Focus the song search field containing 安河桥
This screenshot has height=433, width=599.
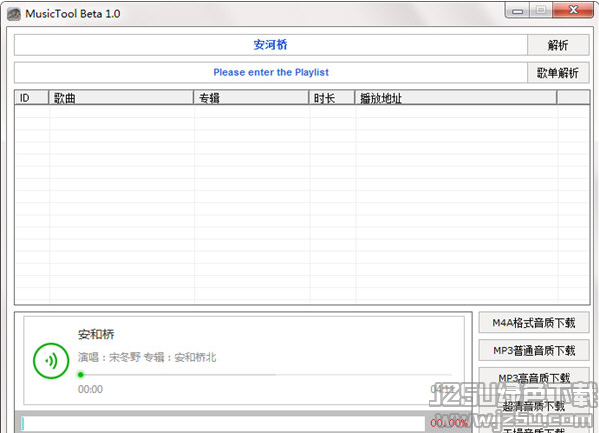click(271, 45)
